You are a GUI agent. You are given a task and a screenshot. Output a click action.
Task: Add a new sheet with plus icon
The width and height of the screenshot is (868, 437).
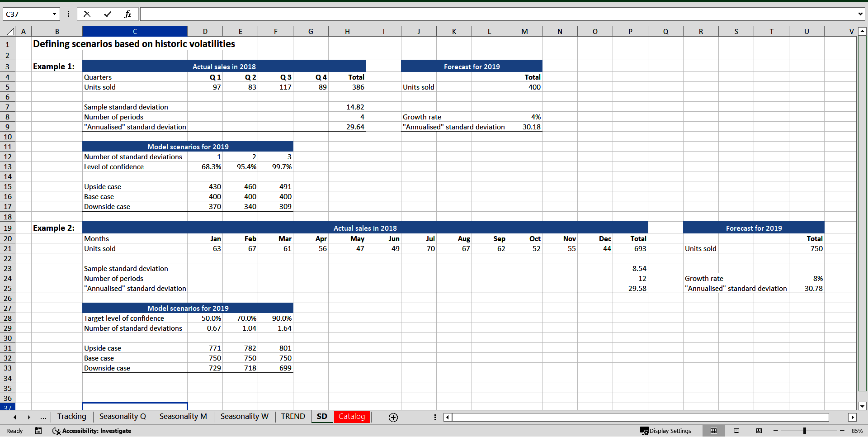click(393, 418)
